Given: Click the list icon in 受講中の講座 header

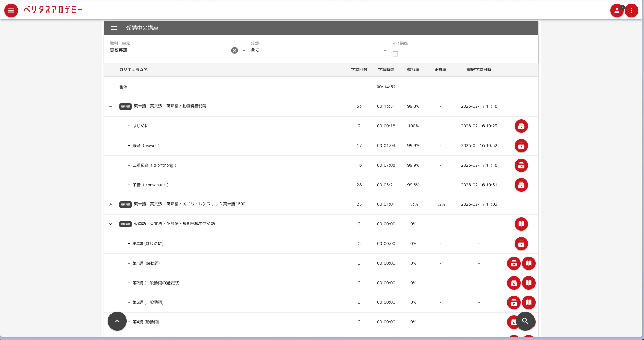Looking at the screenshot, I should (114, 28).
